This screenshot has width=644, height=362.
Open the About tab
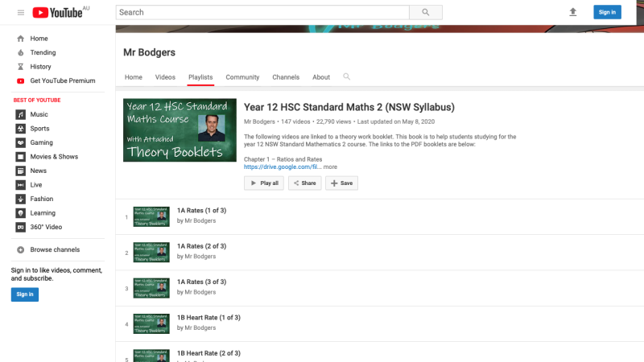pyautogui.click(x=321, y=77)
